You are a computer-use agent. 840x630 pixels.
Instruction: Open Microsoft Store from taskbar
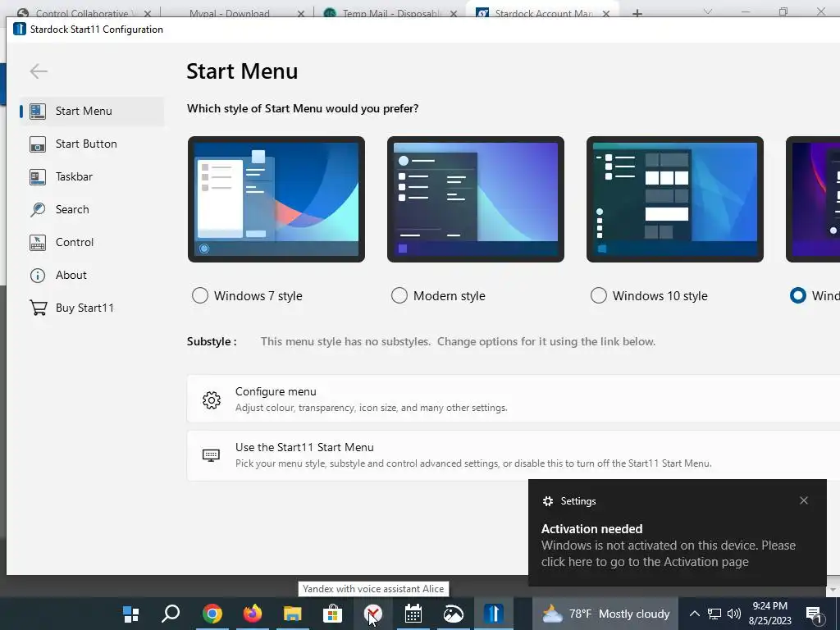(x=333, y=614)
